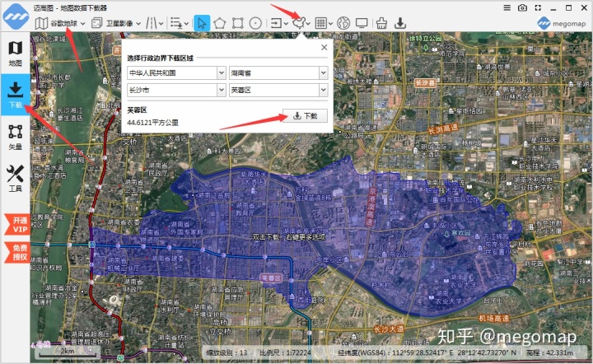Click the fullscreen icon in title bar

538,7
